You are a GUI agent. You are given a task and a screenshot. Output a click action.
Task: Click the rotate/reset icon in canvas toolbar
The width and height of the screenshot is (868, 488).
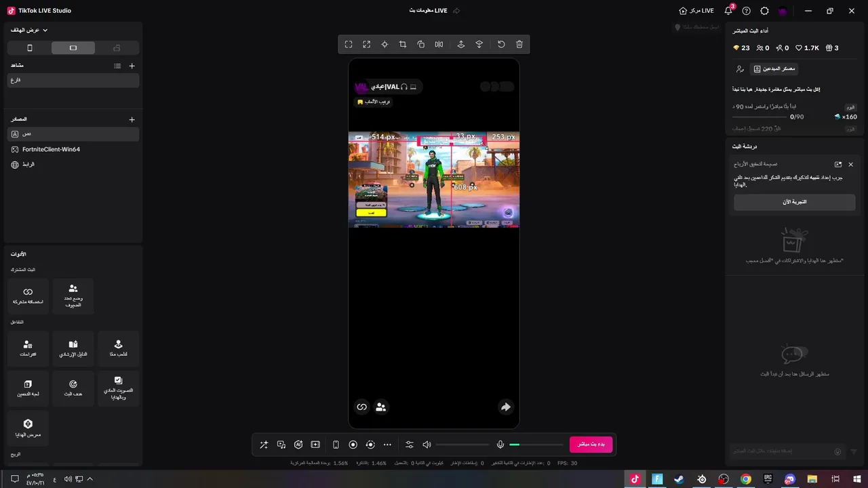pos(501,45)
